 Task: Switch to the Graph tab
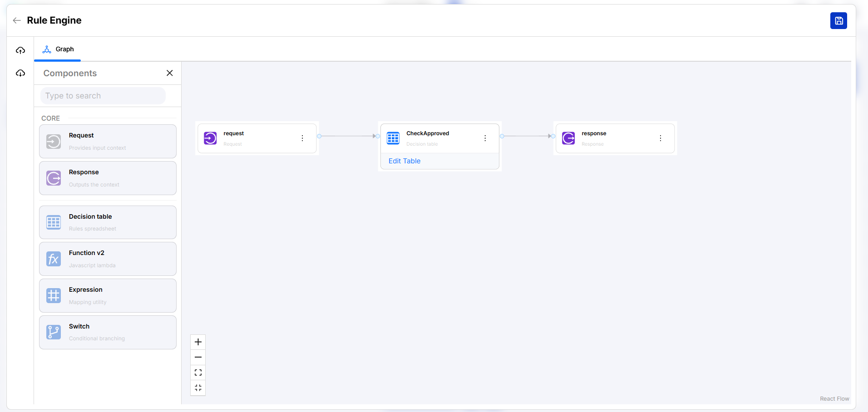tap(58, 49)
